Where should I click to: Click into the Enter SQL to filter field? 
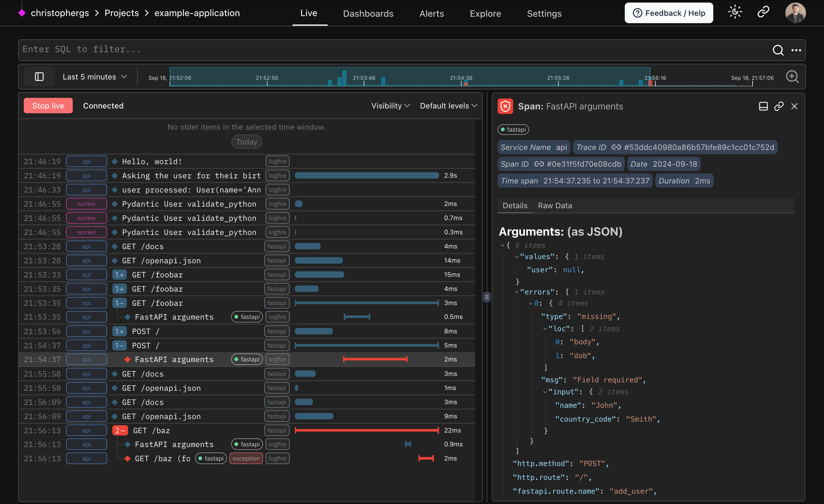[201, 50]
